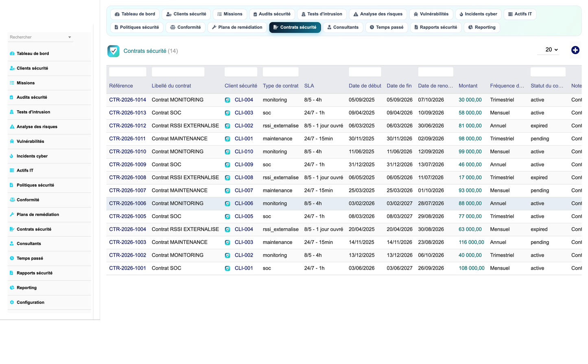
Task: Sort by Montant column header
Action: click(x=468, y=86)
